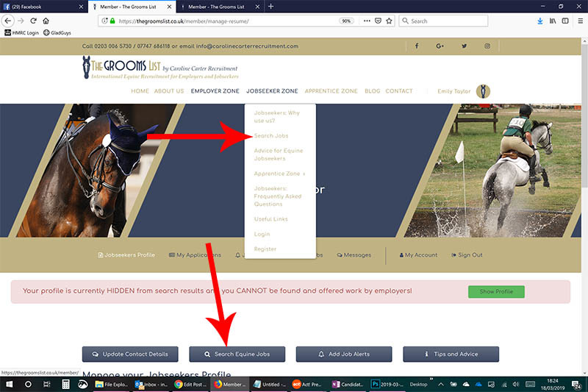Open the Employer Zone menu
The height and width of the screenshot is (392, 588).
click(215, 91)
